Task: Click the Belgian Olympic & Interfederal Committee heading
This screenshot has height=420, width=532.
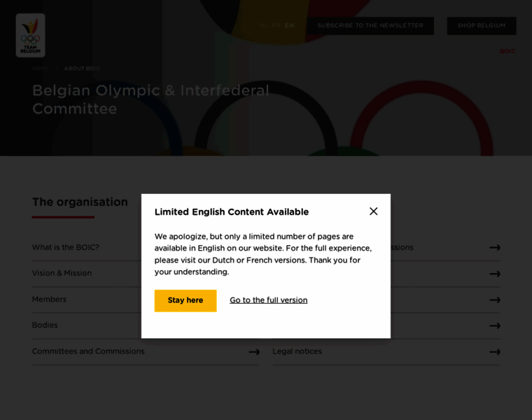Action: pyautogui.click(x=150, y=99)
